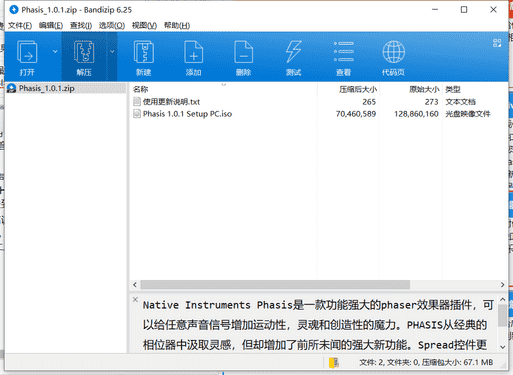Expand the Open button dropdown arrow
513x375 pixels.
click(x=55, y=51)
